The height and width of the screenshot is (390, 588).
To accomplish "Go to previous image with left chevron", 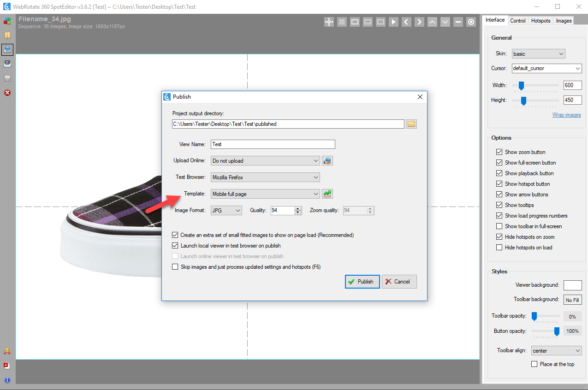I will click(406, 22).
